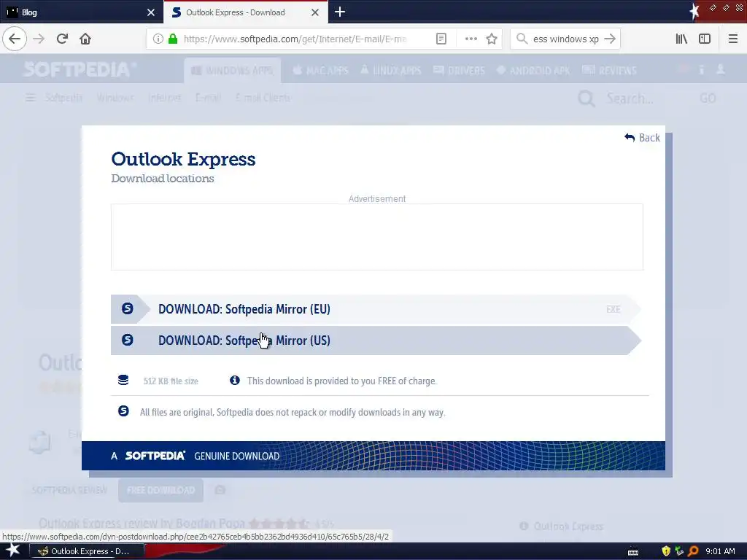Reload the current Softpedia page

click(x=62, y=39)
